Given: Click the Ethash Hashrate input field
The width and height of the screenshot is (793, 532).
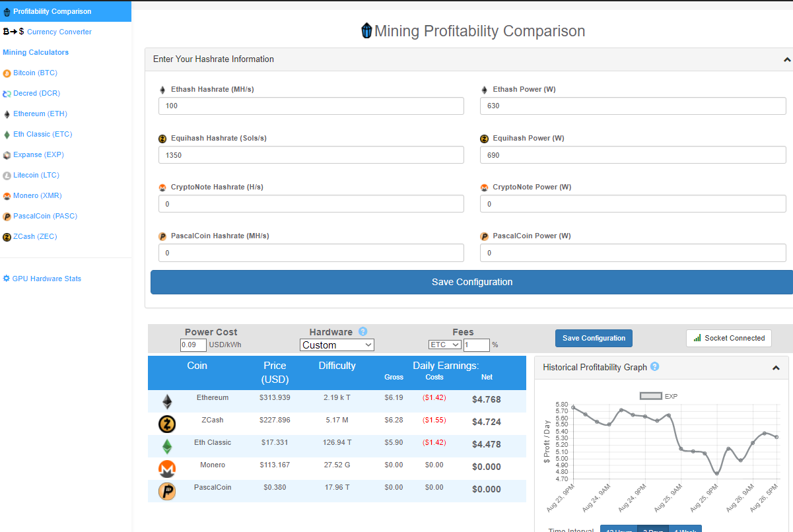Looking at the screenshot, I should [311, 106].
